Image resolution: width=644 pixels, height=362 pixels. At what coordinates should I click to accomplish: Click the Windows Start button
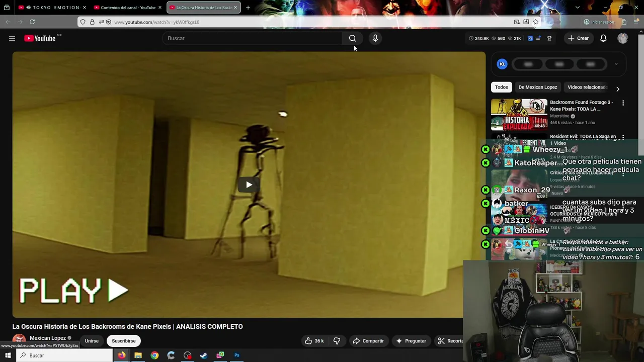tap(8, 355)
